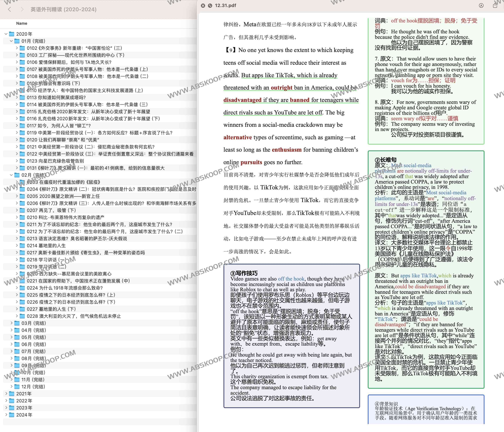Image resolution: width=504 pixels, height=432 pixels.
Task: Collapse the 02月 (完结) folder
Action: click(11, 175)
